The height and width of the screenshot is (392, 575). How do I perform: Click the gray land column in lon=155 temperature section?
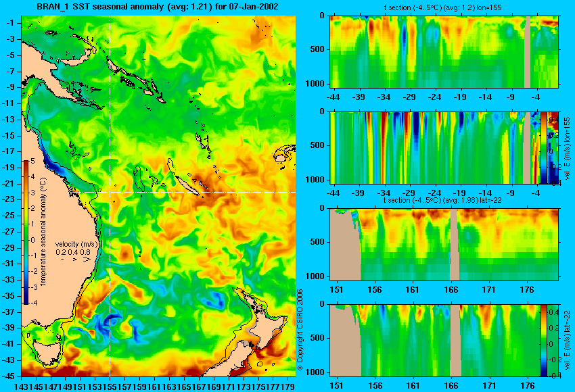pos(528,51)
